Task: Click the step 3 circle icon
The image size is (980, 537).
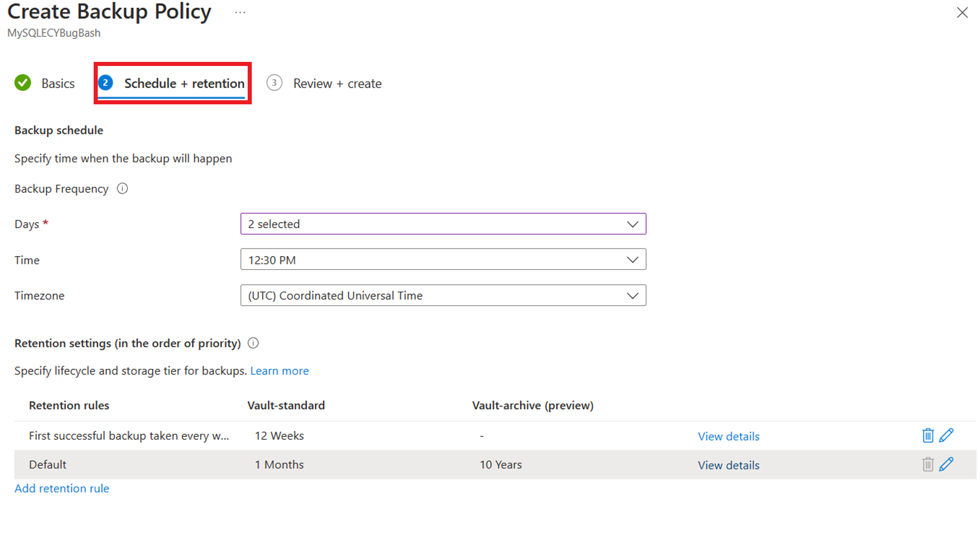Action: point(274,83)
